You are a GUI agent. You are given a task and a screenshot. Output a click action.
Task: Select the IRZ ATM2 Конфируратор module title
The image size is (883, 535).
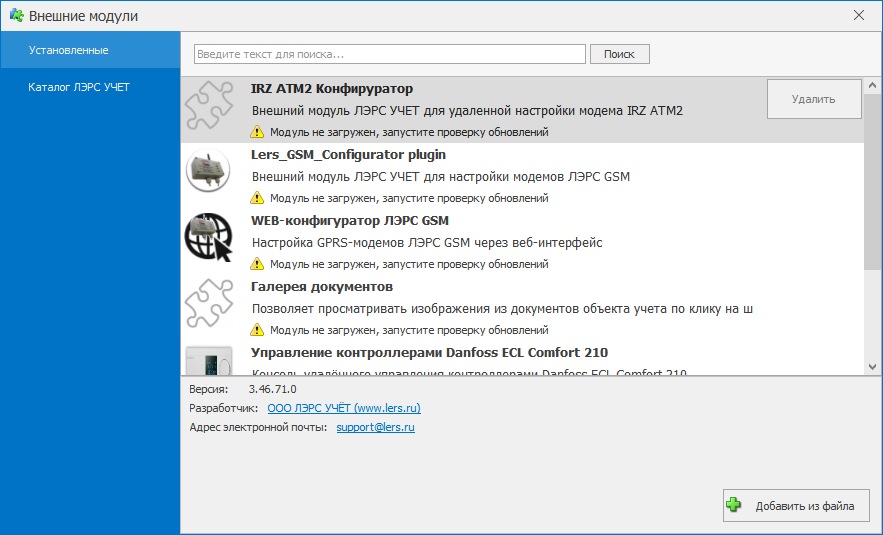pos(332,88)
